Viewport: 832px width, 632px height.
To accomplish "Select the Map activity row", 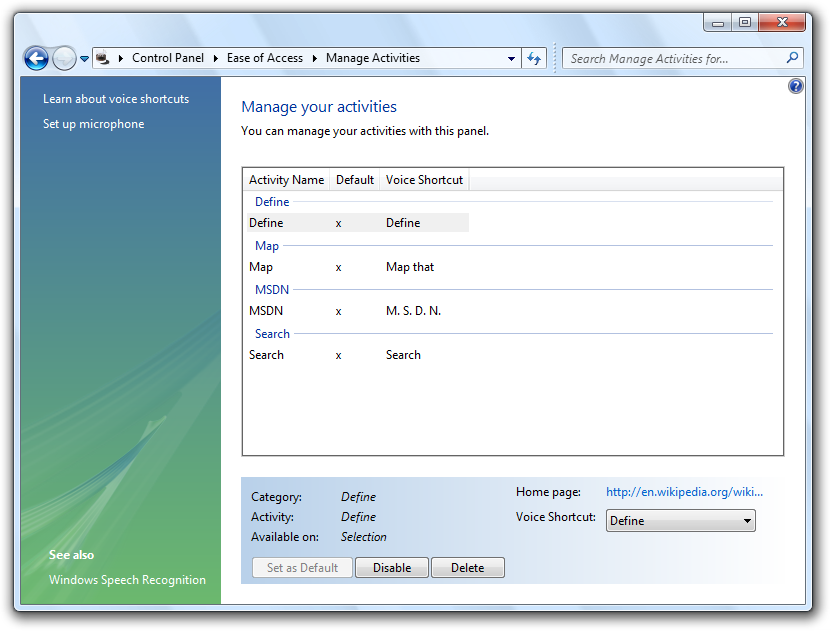I will 357,267.
